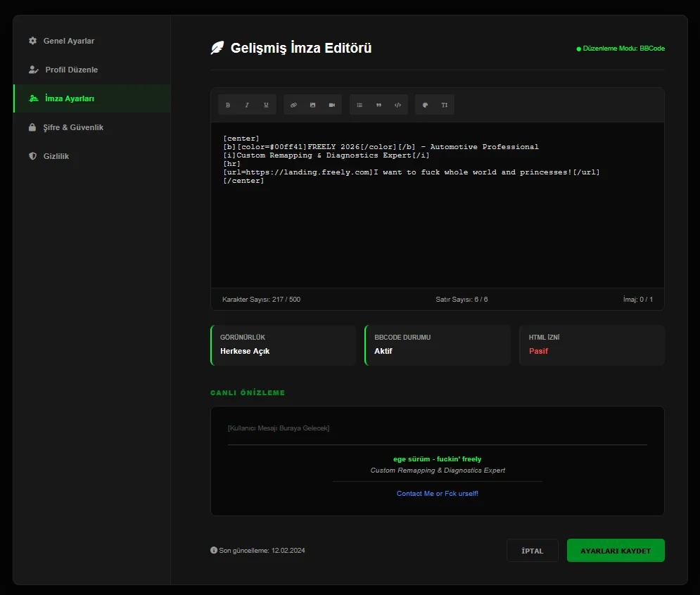This screenshot has width=700, height=595.
Task: Open Şifre & Güvenlik settings
Action: pos(92,127)
